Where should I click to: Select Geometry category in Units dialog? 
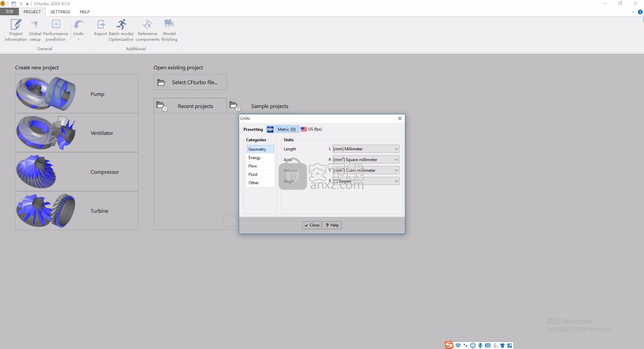(260, 149)
